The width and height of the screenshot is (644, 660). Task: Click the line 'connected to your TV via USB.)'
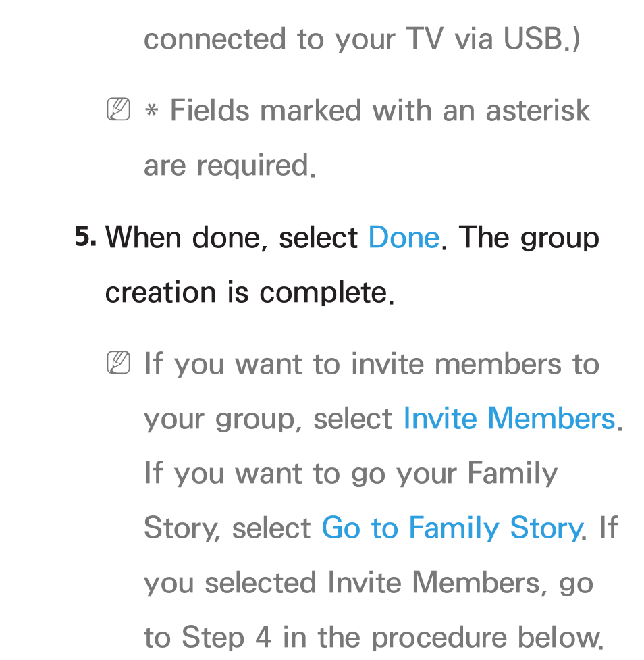(362, 39)
